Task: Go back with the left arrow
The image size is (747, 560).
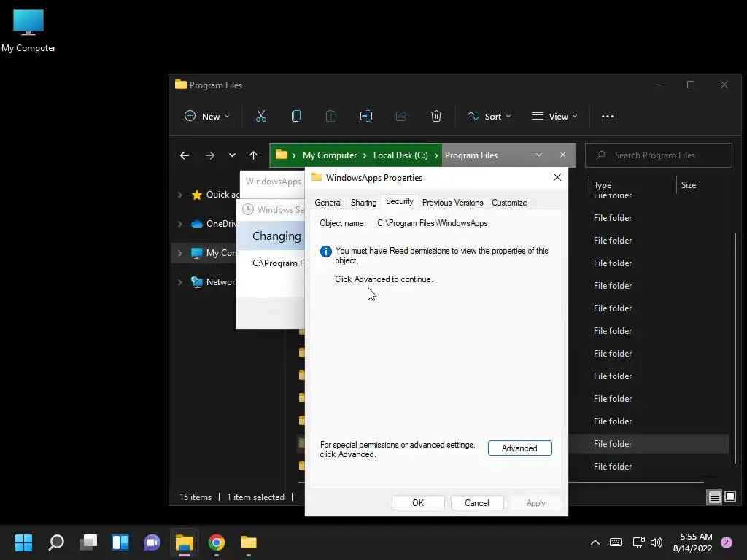Action: [185, 155]
